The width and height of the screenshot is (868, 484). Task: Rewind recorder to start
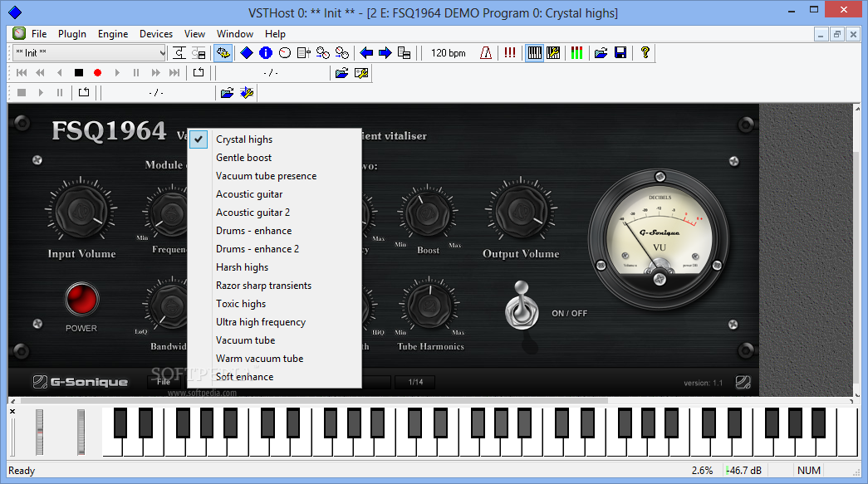[22, 73]
